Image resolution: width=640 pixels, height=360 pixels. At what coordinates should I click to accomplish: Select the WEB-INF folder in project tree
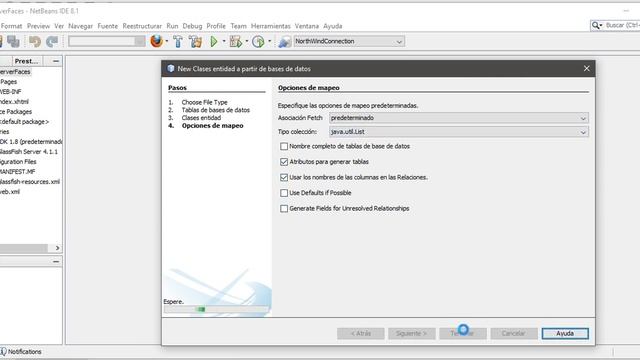[x=11, y=92]
